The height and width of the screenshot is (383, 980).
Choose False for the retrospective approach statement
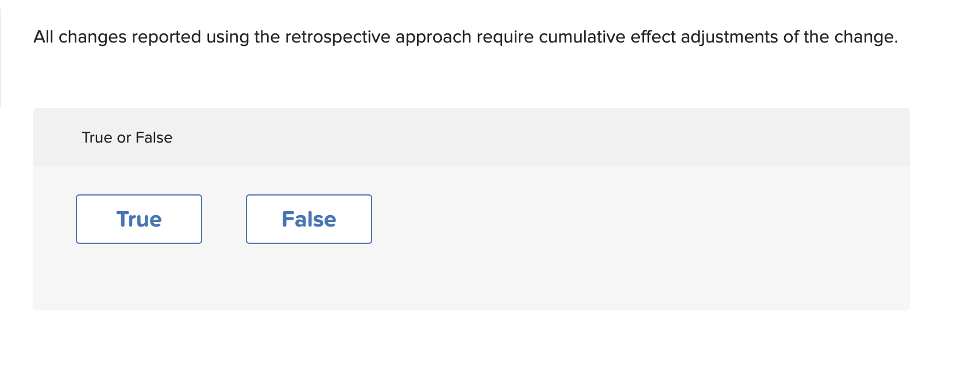tap(308, 219)
